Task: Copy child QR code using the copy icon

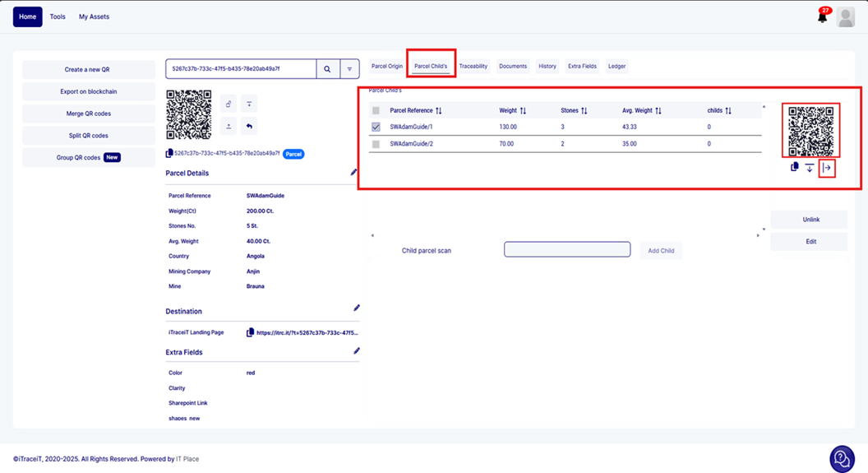Action: (x=794, y=167)
